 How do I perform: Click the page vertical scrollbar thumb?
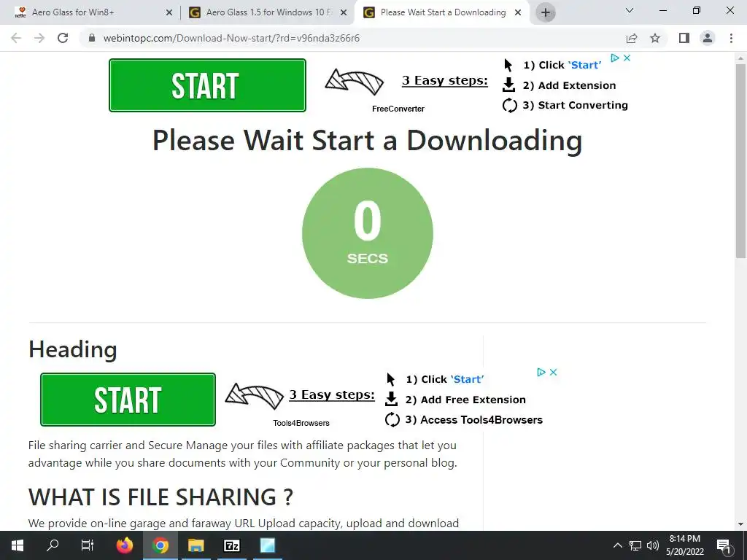point(740,161)
